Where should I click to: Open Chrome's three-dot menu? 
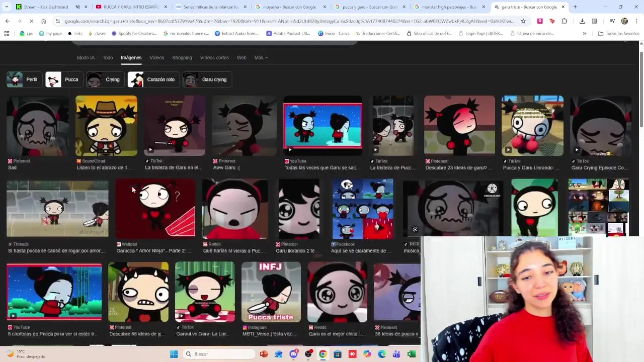pos(636,21)
